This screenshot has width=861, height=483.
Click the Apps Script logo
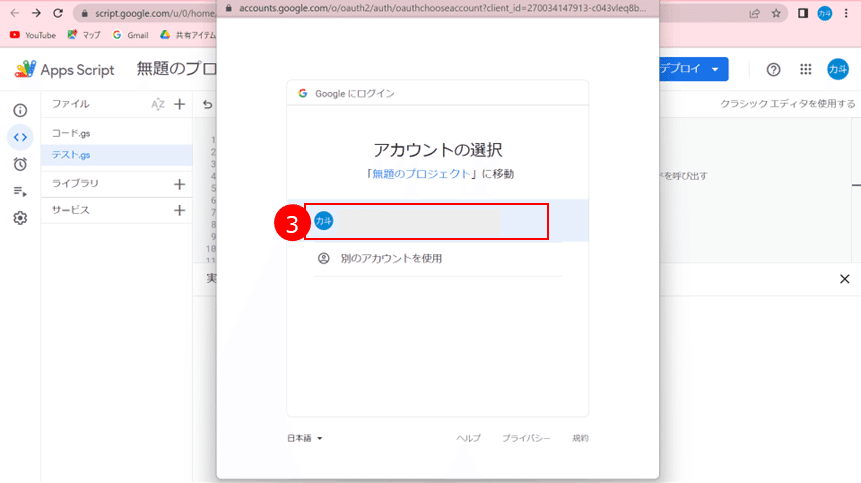pos(64,70)
